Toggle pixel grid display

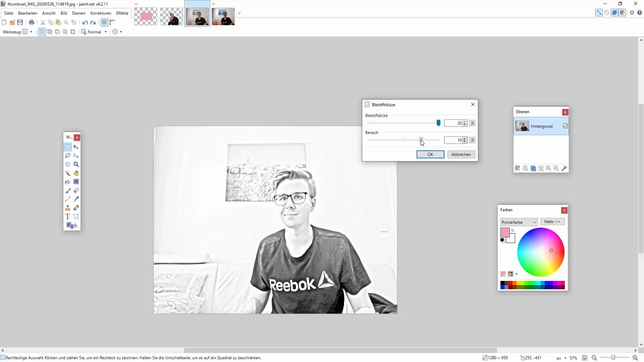[x=104, y=22]
